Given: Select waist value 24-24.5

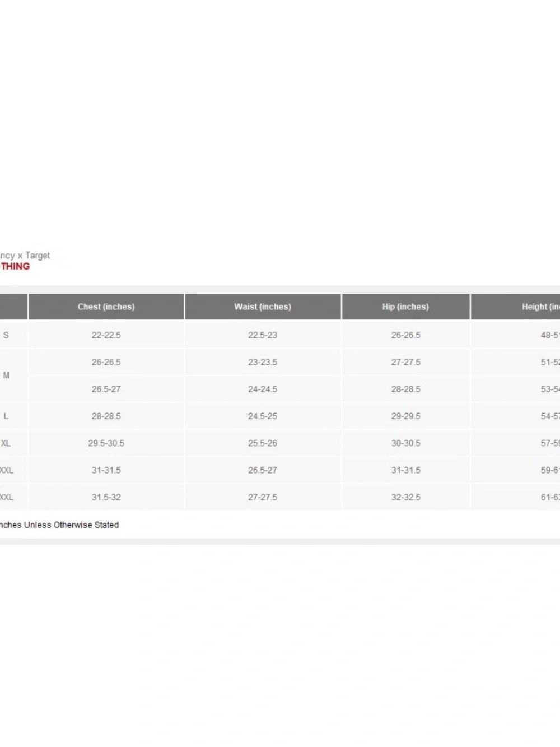Looking at the screenshot, I should click(x=263, y=389).
